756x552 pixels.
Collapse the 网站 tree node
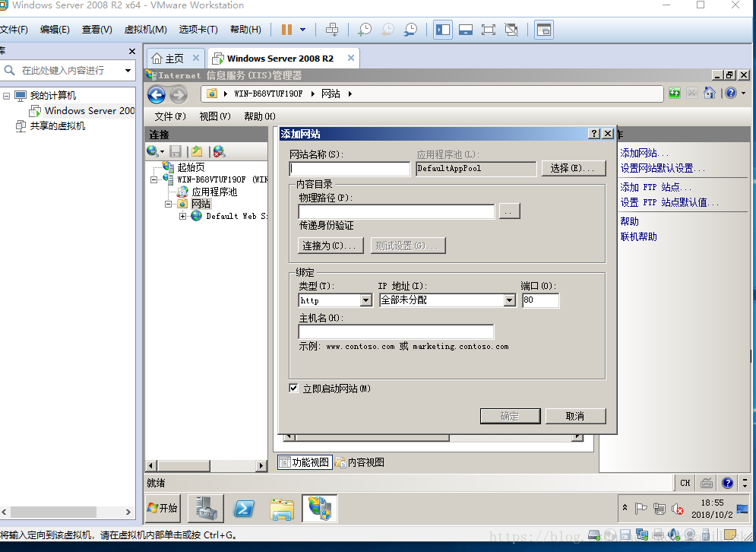coord(168,204)
